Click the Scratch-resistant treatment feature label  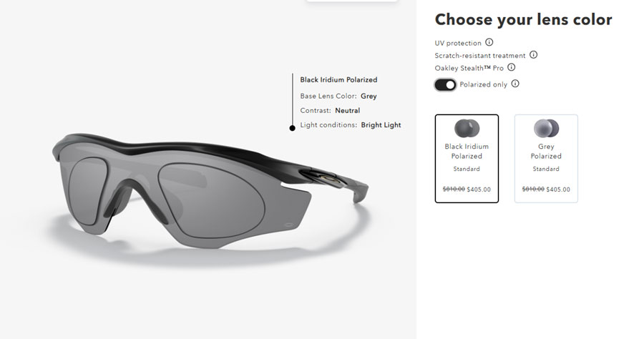[480, 55]
